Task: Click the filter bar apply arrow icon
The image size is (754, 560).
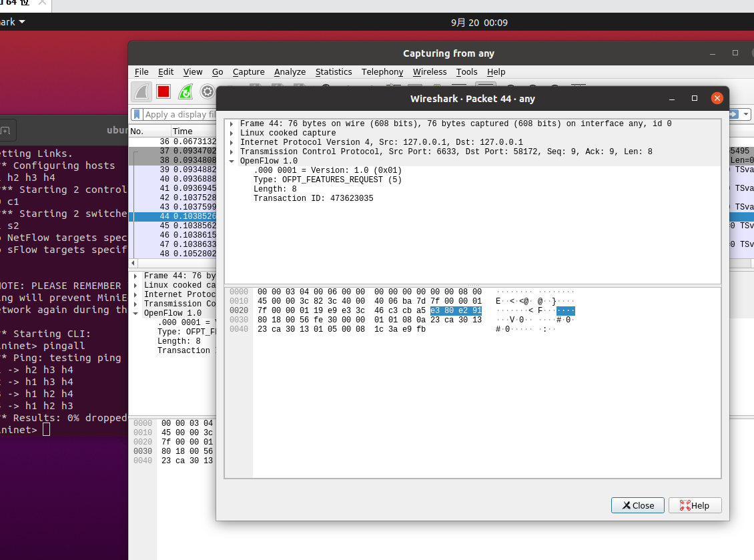Action: [734, 115]
